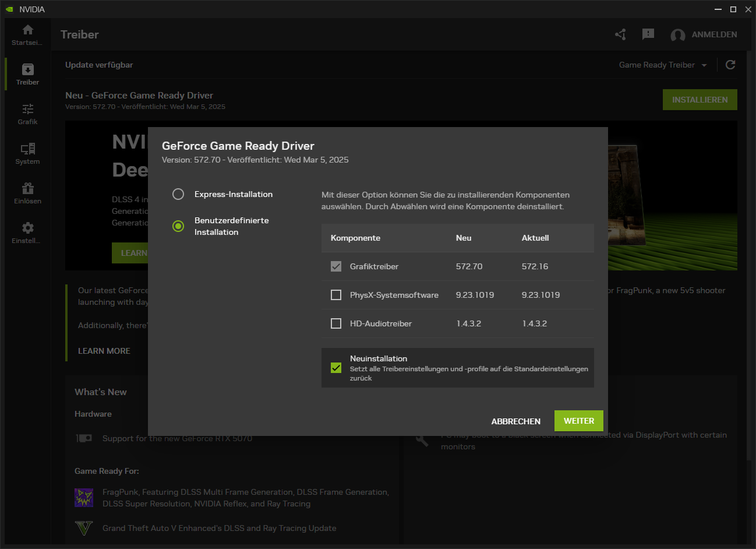Image resolution: width=756 pixels, height=549 pixels.
Task: Click the Game Ready For: heading
Action: [x=107, y=471]
